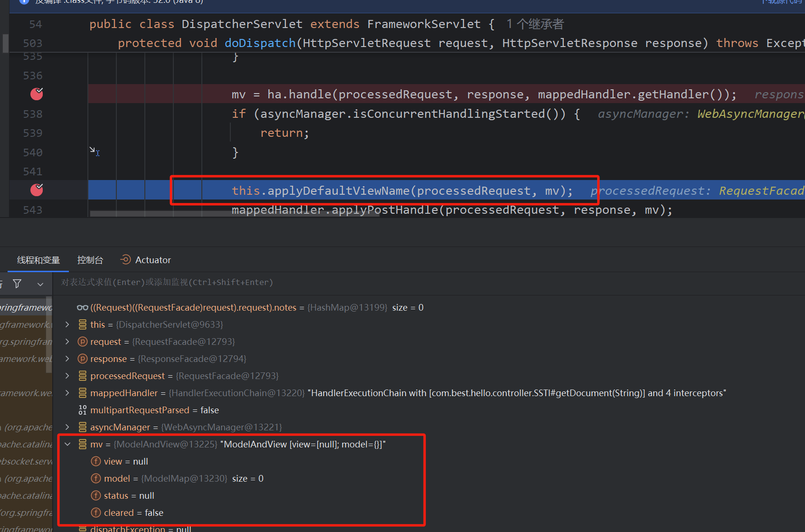Click the Actuator tab icon
The image size is (805, 532).
pyautogui.click(x=125, y=259)
